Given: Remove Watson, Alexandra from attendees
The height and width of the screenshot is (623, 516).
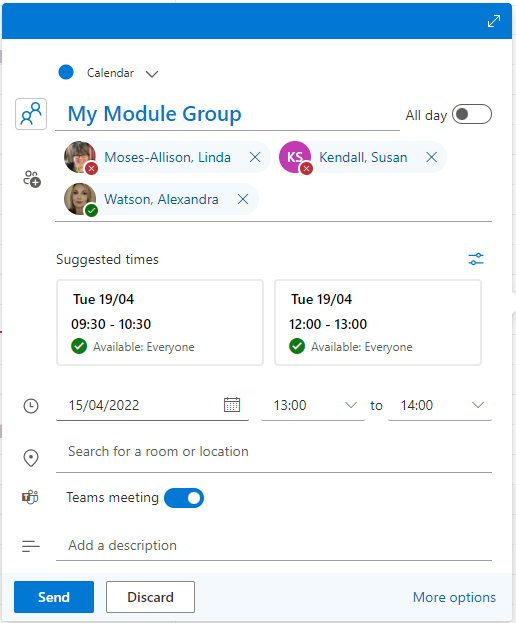Looking at the screenshot, I should click(x=243, y=199).
